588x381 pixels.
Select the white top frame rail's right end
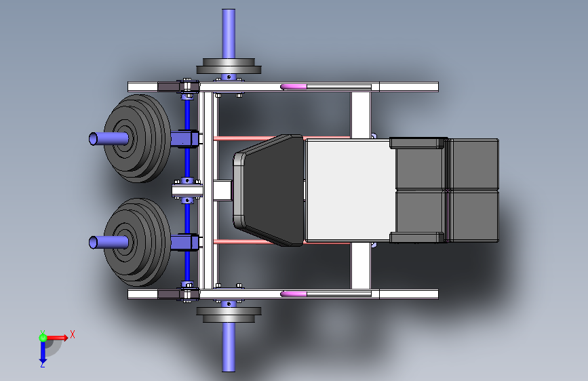409,87
